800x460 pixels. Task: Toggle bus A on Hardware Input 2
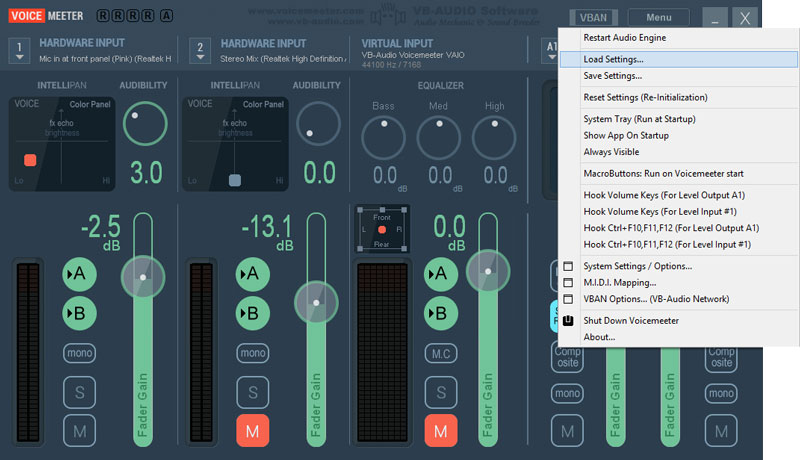pos(253,274)
